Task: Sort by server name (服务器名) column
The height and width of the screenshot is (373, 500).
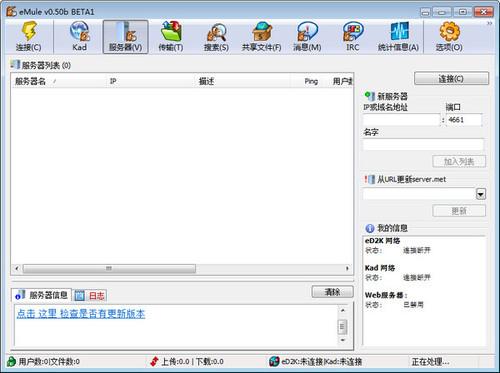Action: click(x=59, y=81)
